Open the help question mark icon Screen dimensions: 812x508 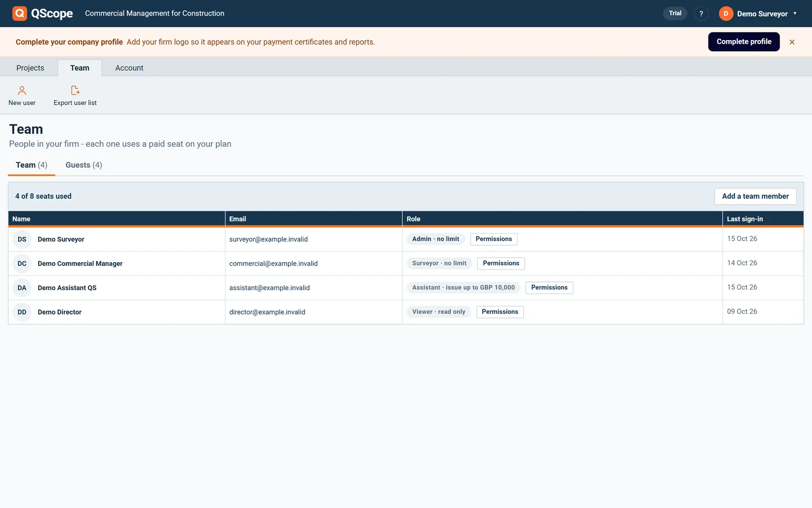(701, 14)
